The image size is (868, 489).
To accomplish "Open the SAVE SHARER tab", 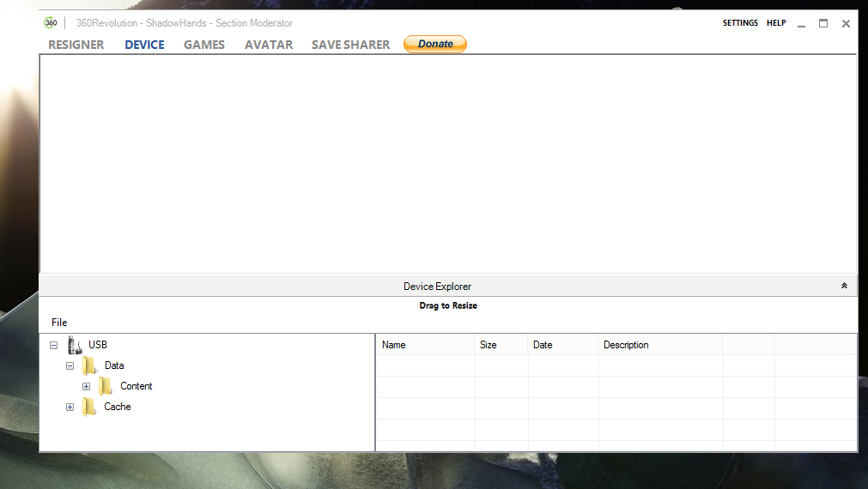I will click(x=350, y=45).
